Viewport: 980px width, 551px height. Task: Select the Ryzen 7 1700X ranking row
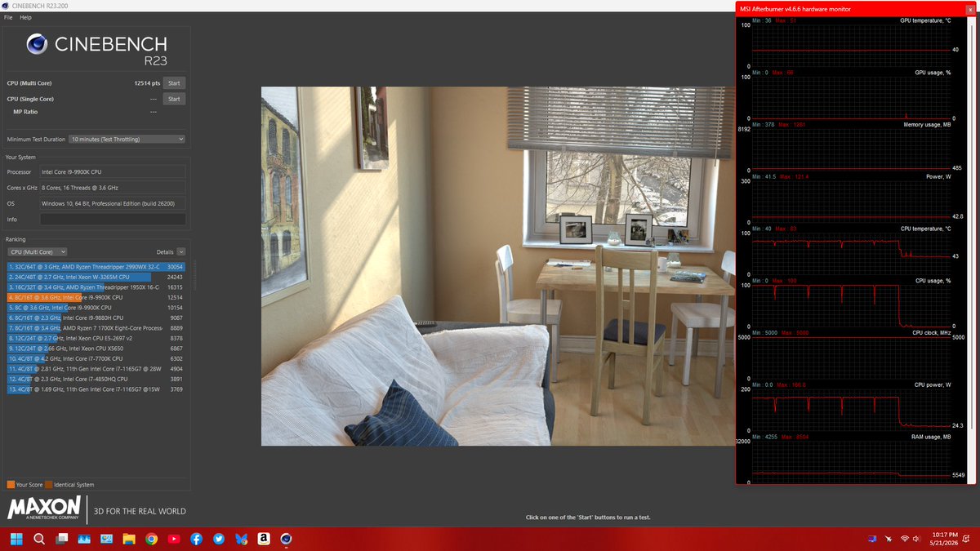(96, 328)
